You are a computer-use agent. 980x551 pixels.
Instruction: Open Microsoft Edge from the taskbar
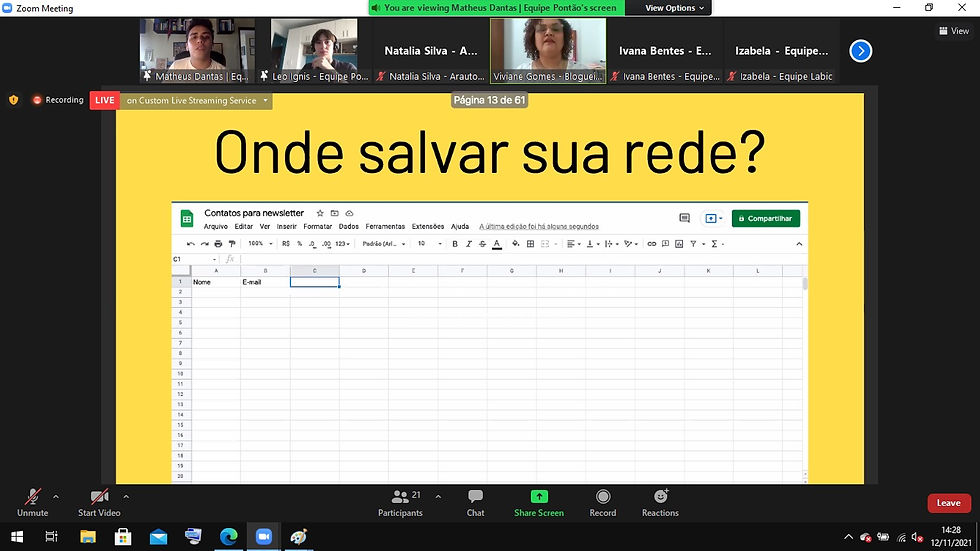point(229,536)
